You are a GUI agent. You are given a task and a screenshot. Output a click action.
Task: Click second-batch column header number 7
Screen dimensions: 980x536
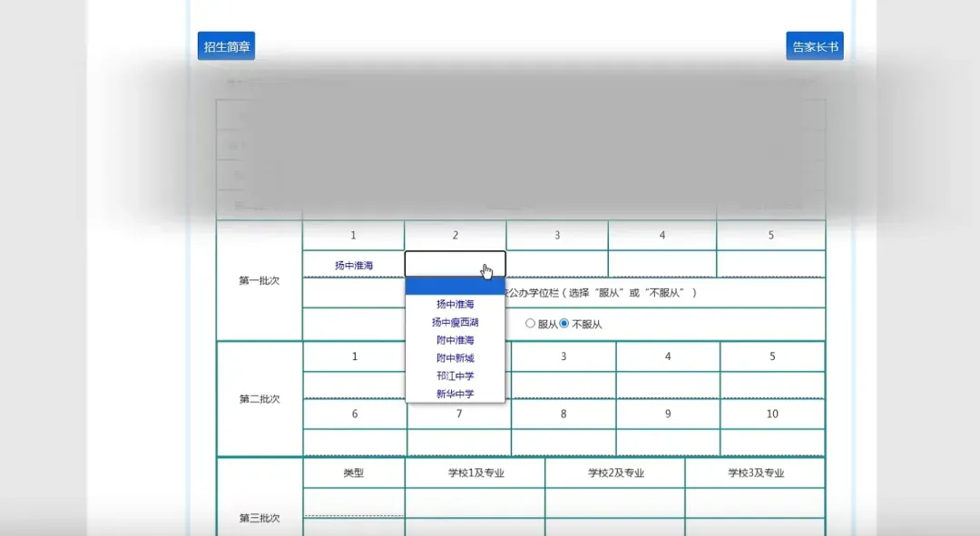[459, 414]
